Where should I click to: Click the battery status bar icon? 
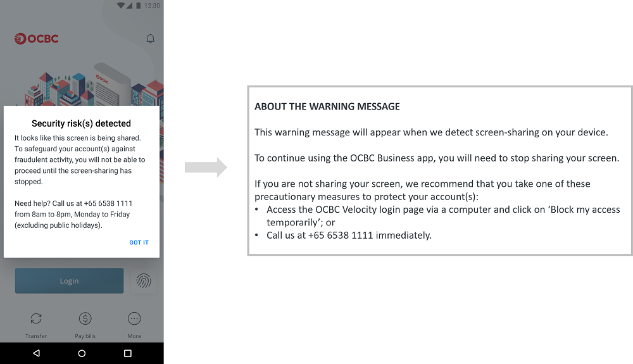pos(139,5)
